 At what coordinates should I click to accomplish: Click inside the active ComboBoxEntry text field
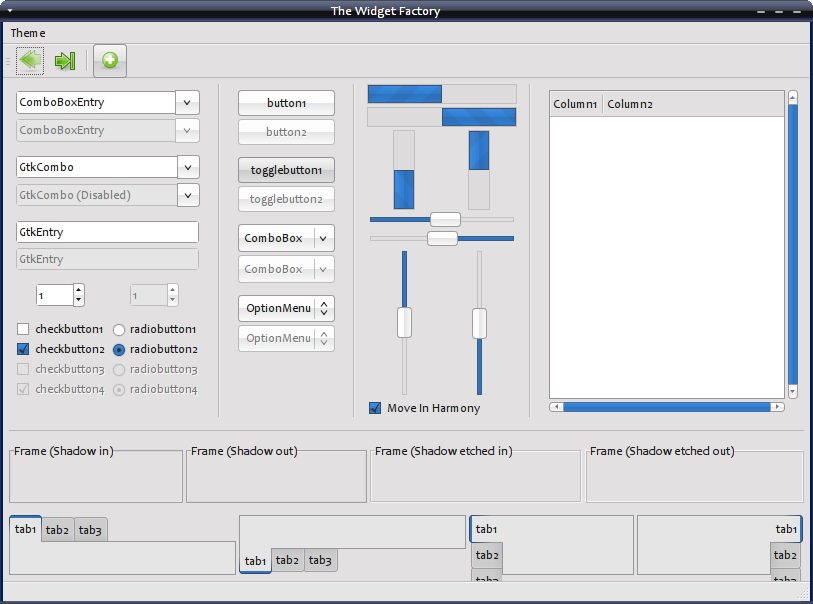click(x=96, y=103)
